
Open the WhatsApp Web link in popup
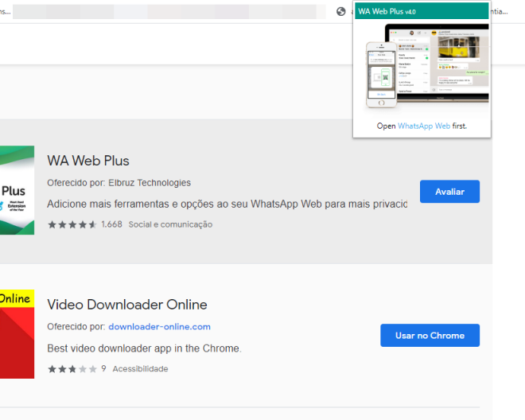[424, 126]
